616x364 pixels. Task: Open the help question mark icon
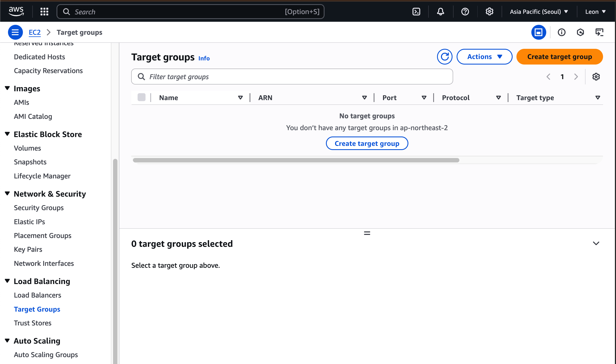point(465,12)
